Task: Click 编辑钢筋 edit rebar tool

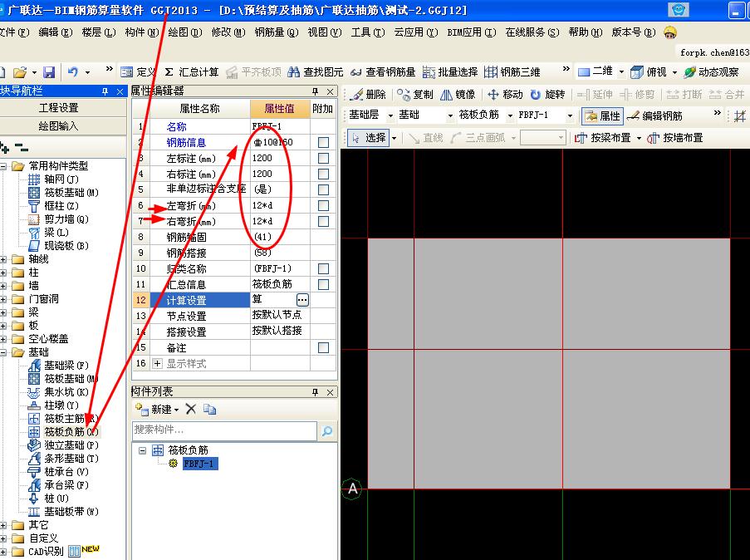Action: click(654, 115)
